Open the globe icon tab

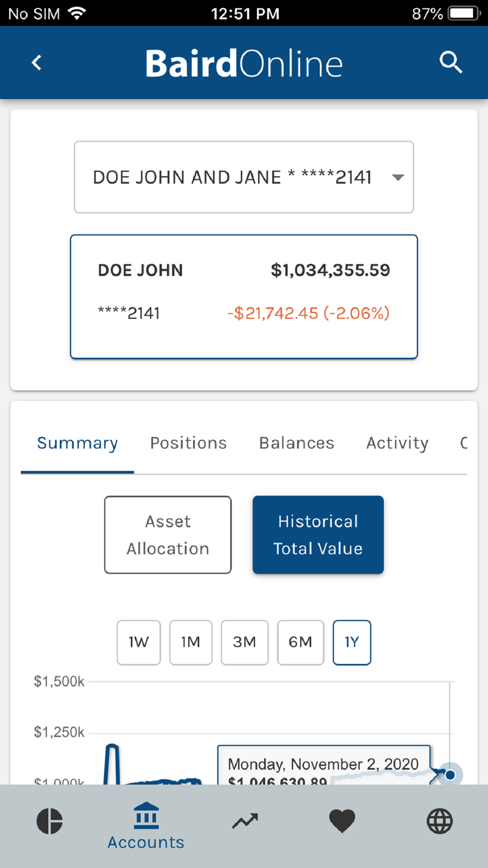(x=440, y=821)
